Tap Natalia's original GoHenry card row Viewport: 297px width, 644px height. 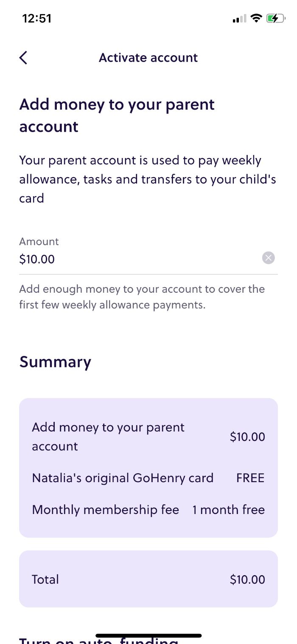[x=148, y=477]
